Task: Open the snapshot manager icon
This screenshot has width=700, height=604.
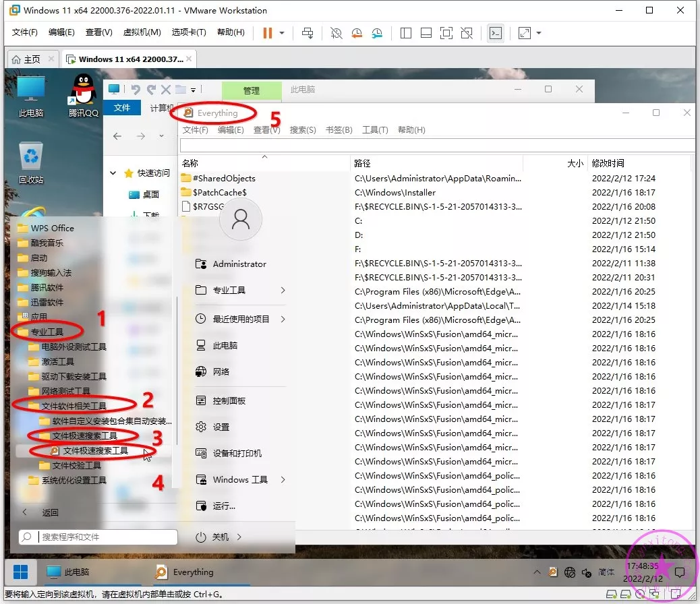Action: (x=377, y=33)
